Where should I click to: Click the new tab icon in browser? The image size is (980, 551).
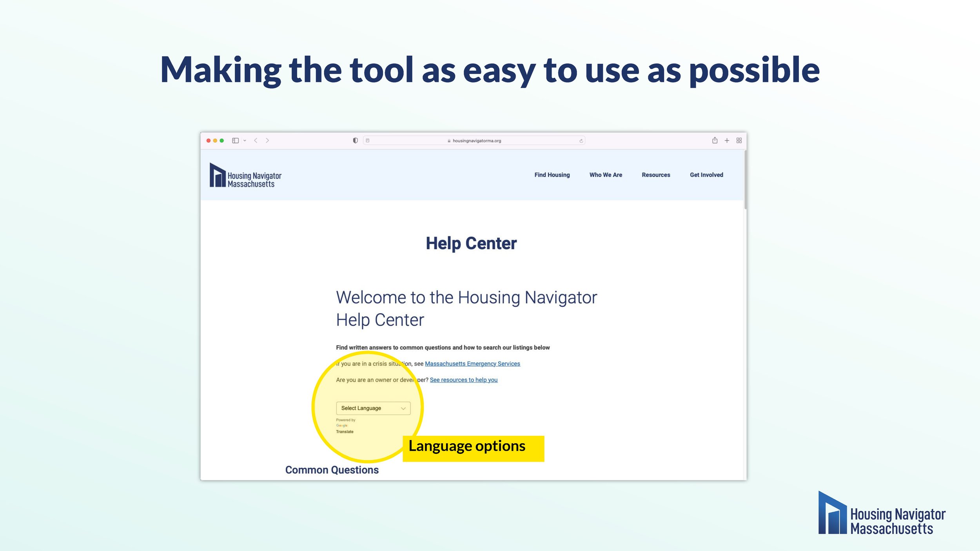point(726,141)
